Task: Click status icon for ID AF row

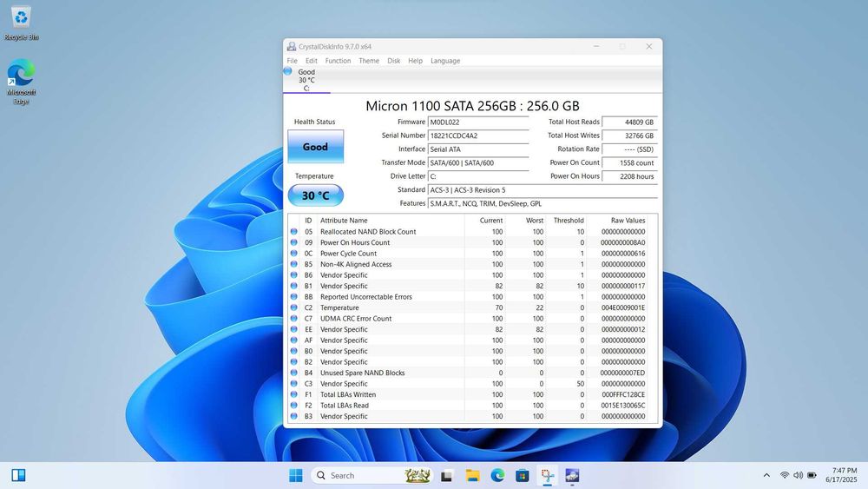Action: tap(294, 340)
